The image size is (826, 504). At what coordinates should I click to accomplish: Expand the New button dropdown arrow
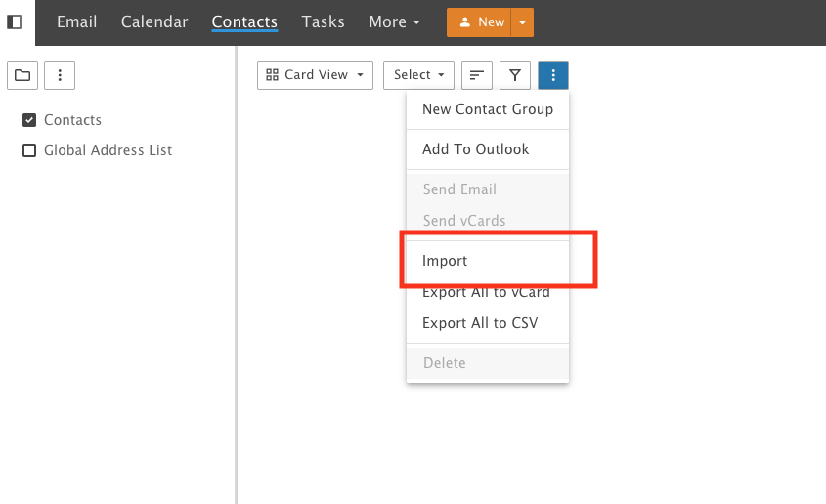[x=524, y=22]
